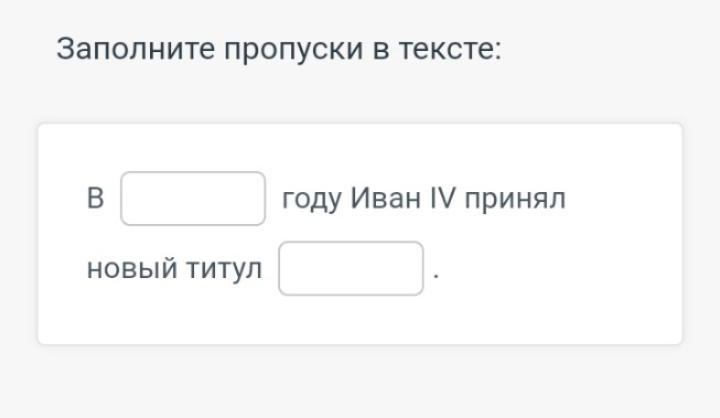Viewport: 720px width, 418px height.
Task: Click the period after the title field
Action: click(436, 277)
